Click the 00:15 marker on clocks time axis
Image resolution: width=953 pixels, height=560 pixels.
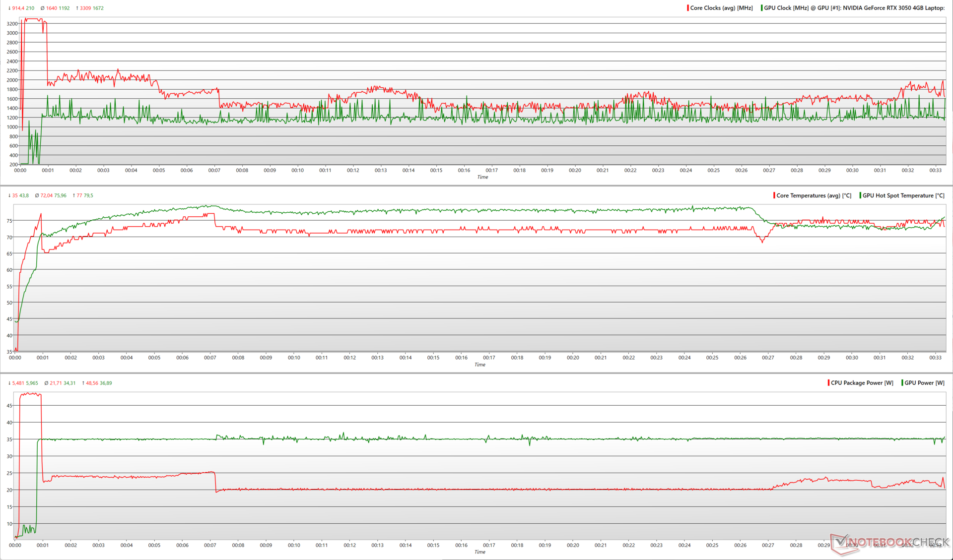pyautogui.click(x=436, y=170)
